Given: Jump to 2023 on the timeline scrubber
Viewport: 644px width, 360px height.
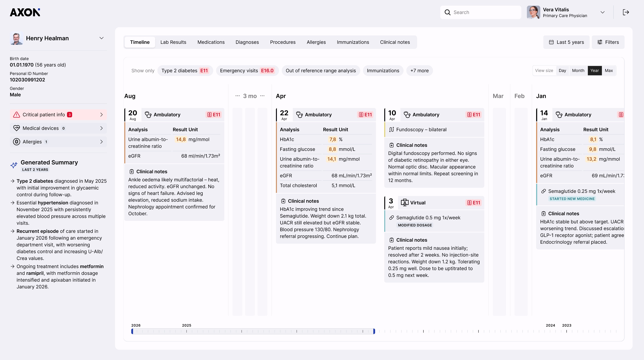Looking at the screenshot, I should click(567, 325).
